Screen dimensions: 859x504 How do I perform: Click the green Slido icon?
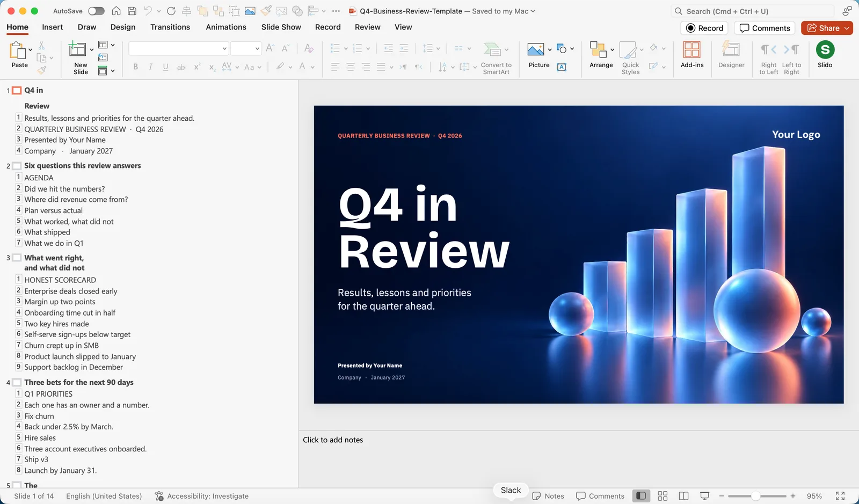click(x=825, y=50)
